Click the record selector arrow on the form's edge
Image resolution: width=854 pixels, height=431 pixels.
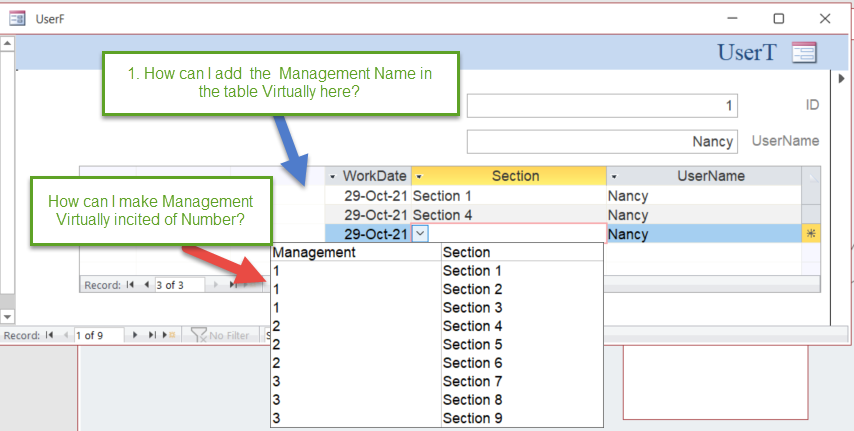coord(841,80)
